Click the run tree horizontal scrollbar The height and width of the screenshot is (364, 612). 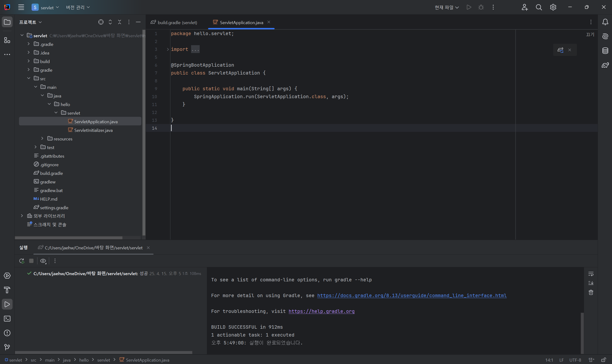coord(104,353)
